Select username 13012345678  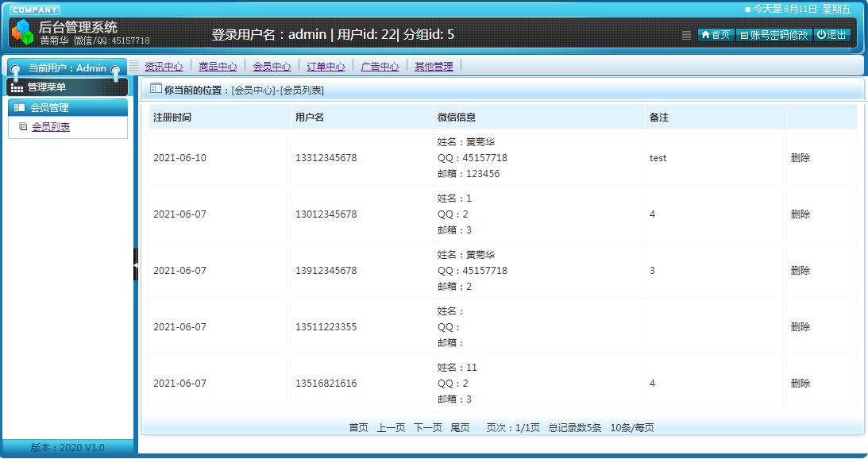326,214
